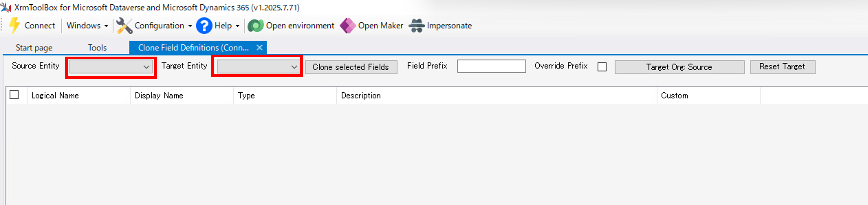The width and height of the screenshot is (868, 205).
Task: Click the green Open environment icon
Action: 255,26
